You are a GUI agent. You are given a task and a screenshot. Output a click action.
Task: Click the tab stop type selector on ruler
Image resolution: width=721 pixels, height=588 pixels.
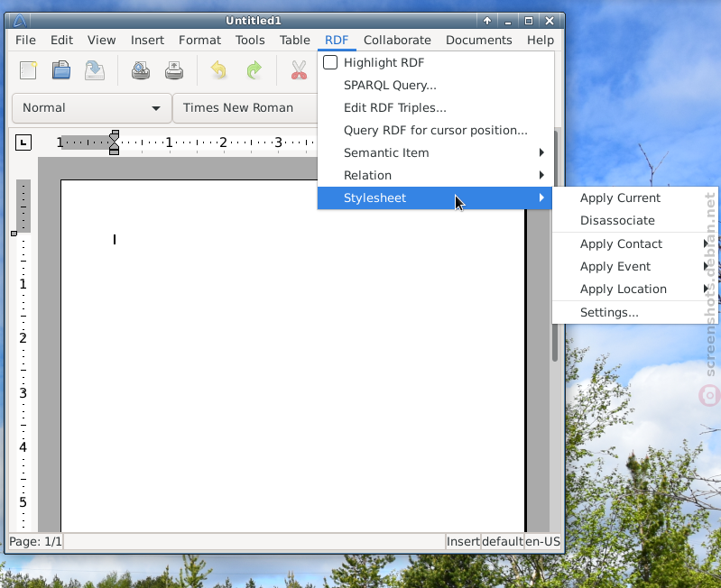23,142
